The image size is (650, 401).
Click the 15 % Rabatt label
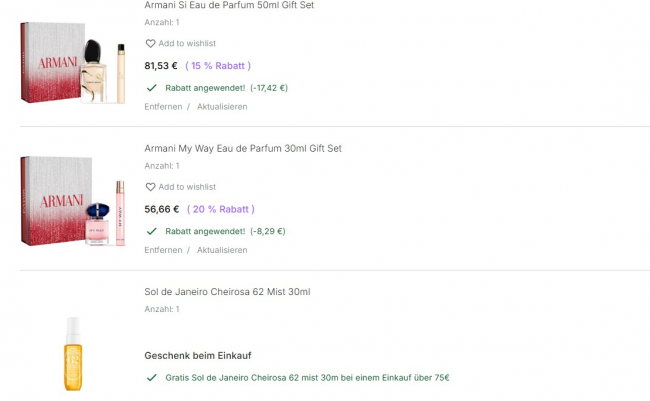tap(218, 66)
